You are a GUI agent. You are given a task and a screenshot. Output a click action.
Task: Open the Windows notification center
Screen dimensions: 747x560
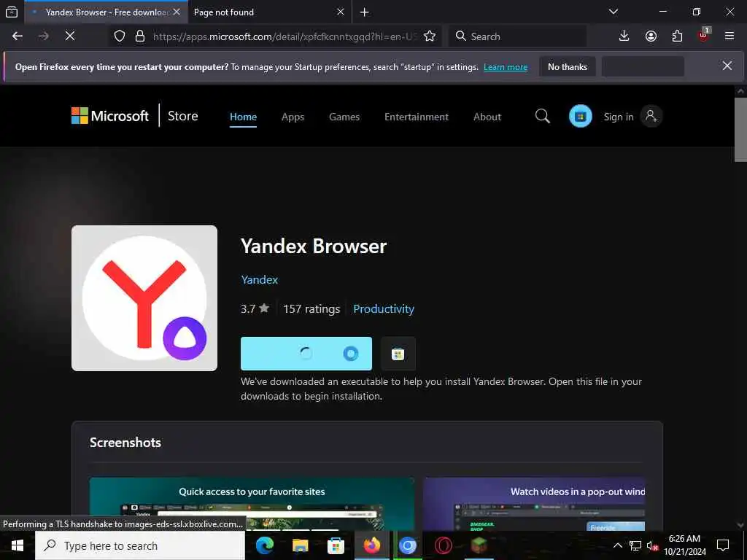(x=723, y=545)
